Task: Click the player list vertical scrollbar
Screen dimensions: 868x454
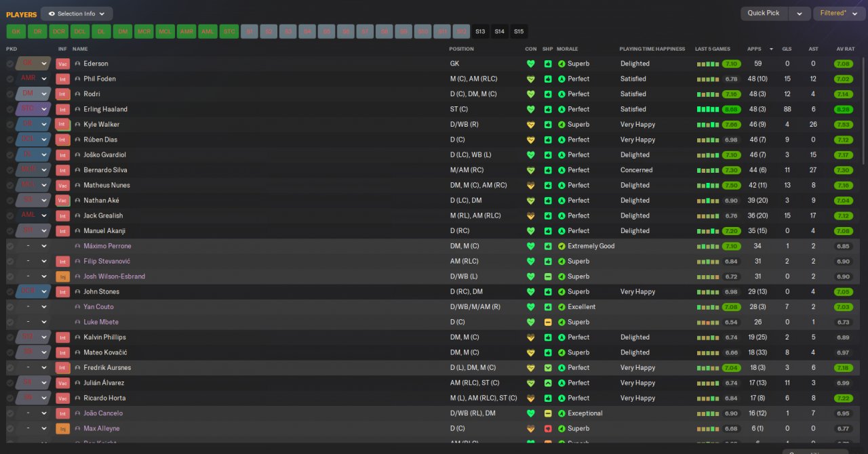Action: [x=863, y=112]
